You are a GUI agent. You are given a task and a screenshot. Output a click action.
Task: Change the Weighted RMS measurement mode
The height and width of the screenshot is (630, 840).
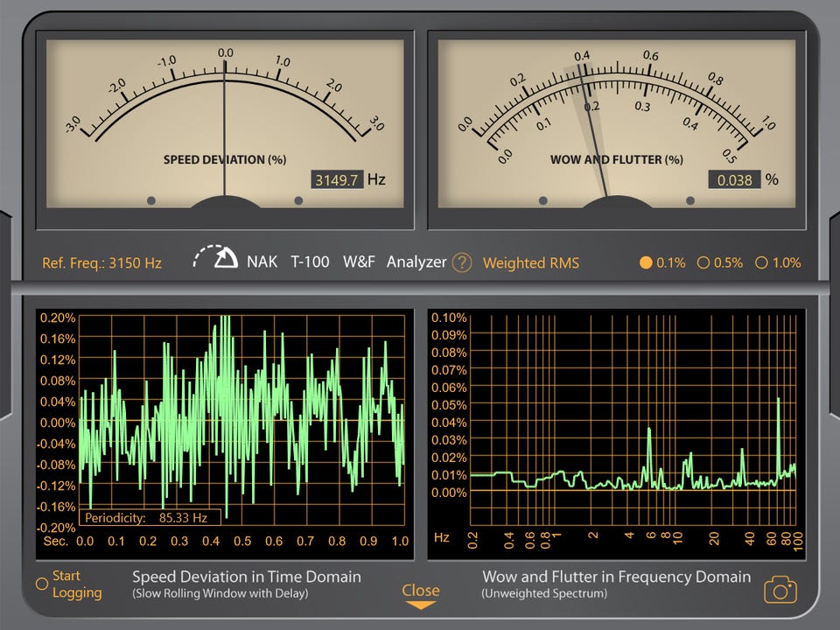point(530,262)
